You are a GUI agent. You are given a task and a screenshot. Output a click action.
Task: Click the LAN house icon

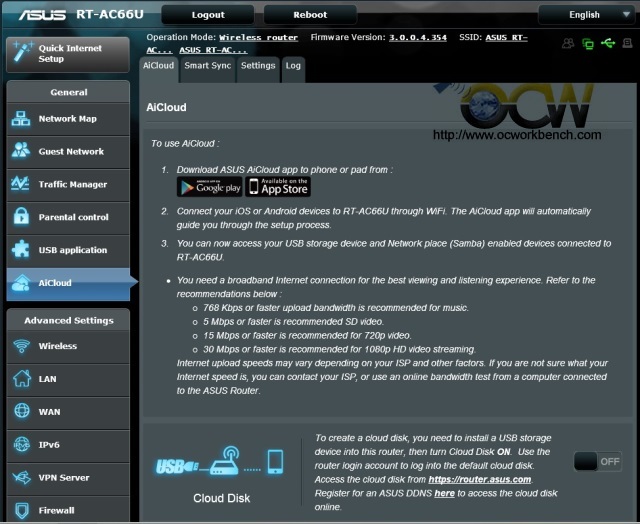22,378
